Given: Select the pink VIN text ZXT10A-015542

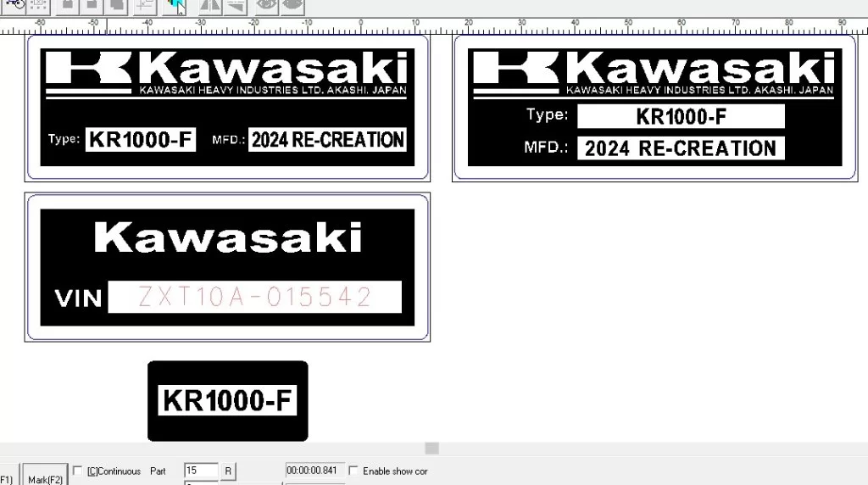Looking at the screenshot, I should click(x=254, y=297).
